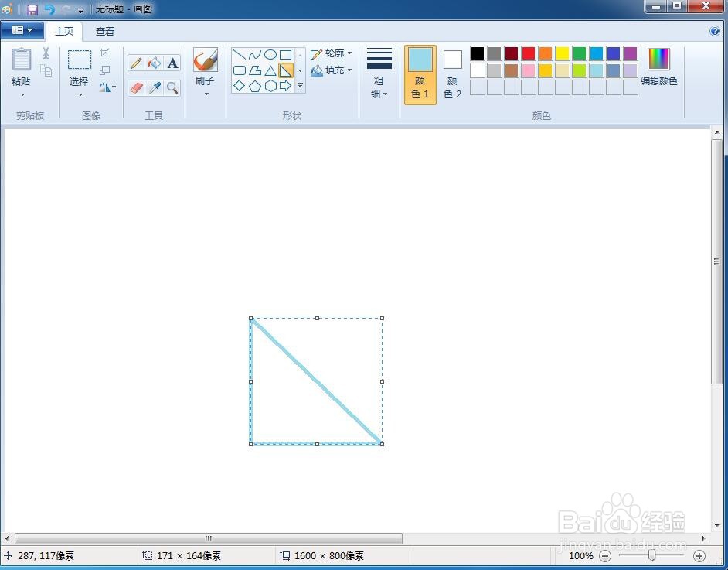Select the Triangle shape
The image size is (728, 570).
click(270, 70)
